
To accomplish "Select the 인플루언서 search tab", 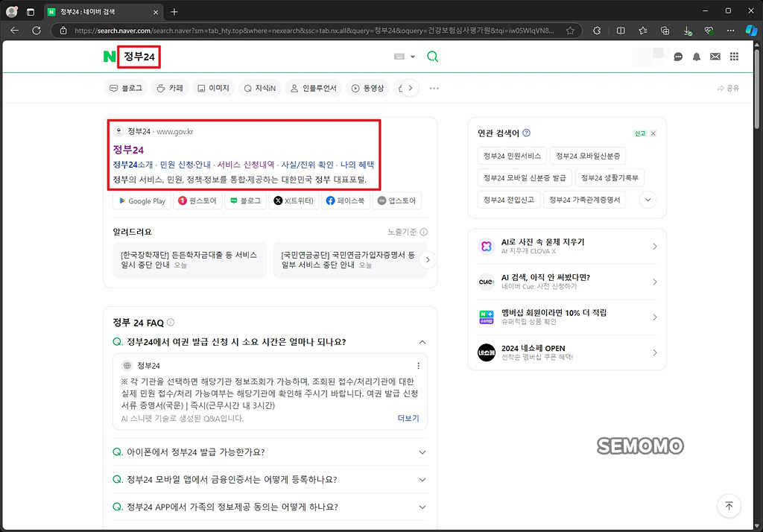I will click(x=314, y=88).
